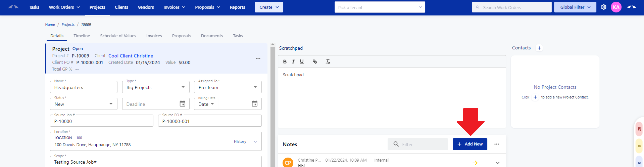Expand the Work Orders menu

click(x=64, y=7)
